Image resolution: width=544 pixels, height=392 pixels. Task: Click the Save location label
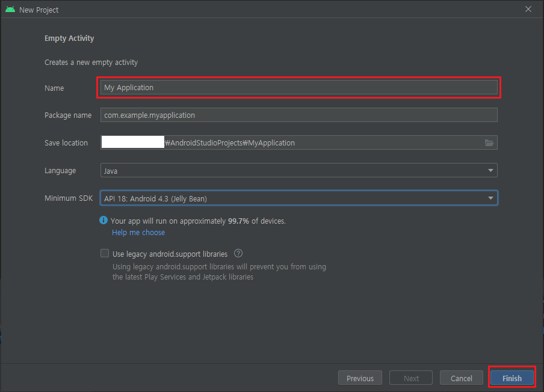[66, 143]
